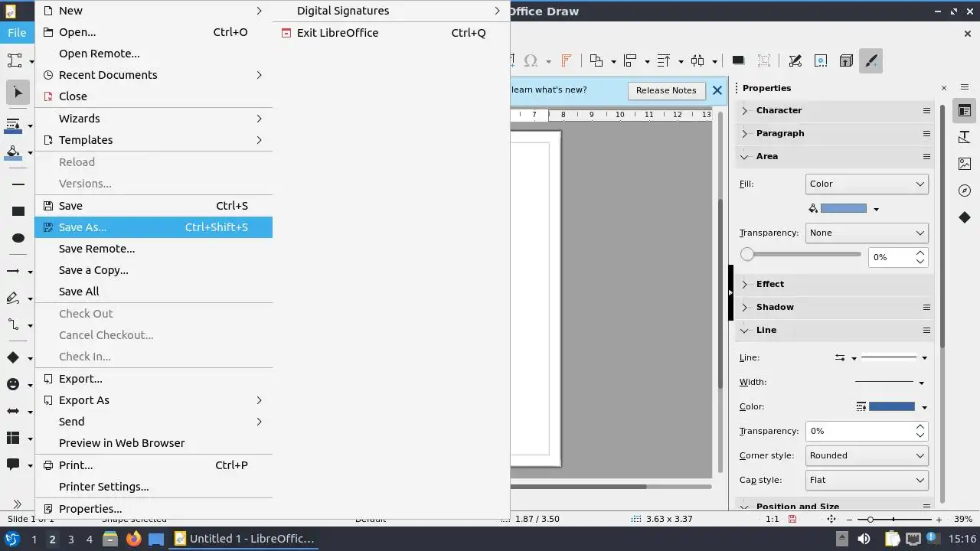
Task: Click the Fill Color bucket icon in left toolbar
Action: tap(13, 152)
